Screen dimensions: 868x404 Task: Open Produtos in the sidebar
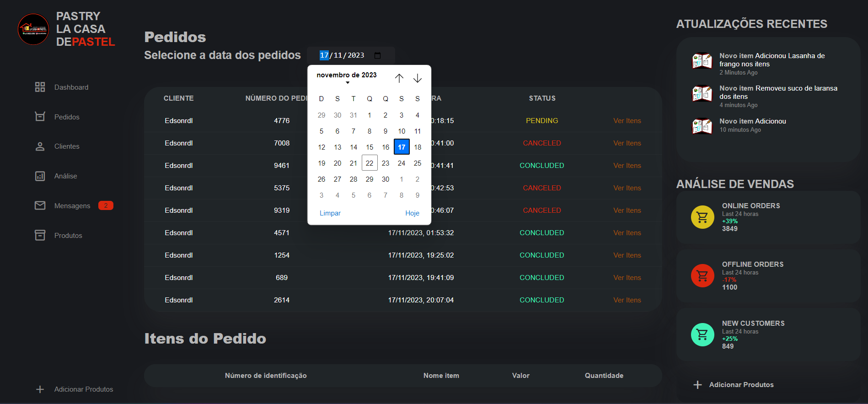(x=68, y=235)
